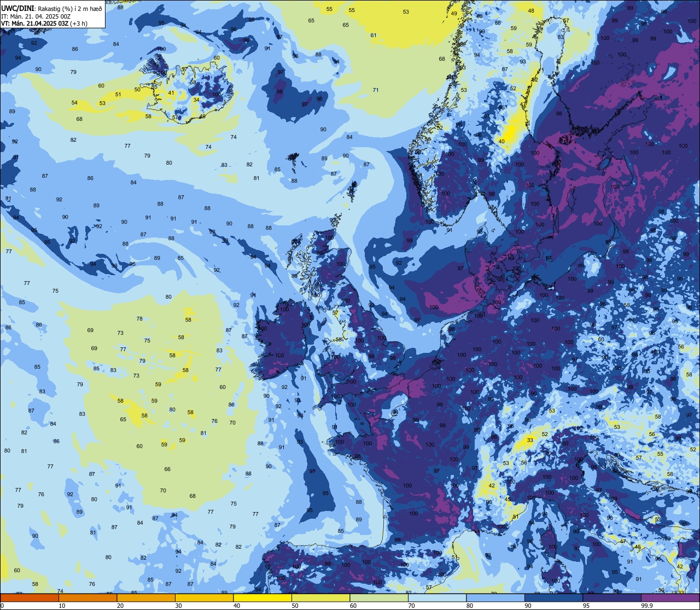Click the legend tick label 10
This screenshot has width=700, height=610.
click(x=62, y=606)
